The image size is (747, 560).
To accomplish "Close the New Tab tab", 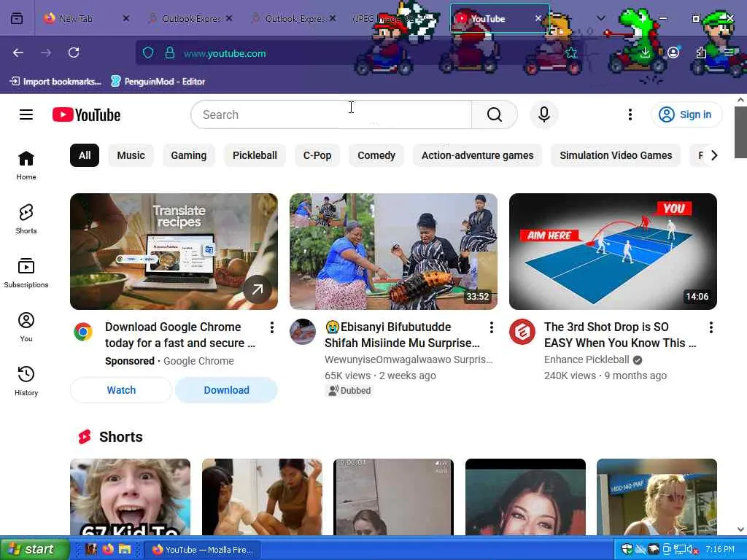I will (x=125, y=18).
